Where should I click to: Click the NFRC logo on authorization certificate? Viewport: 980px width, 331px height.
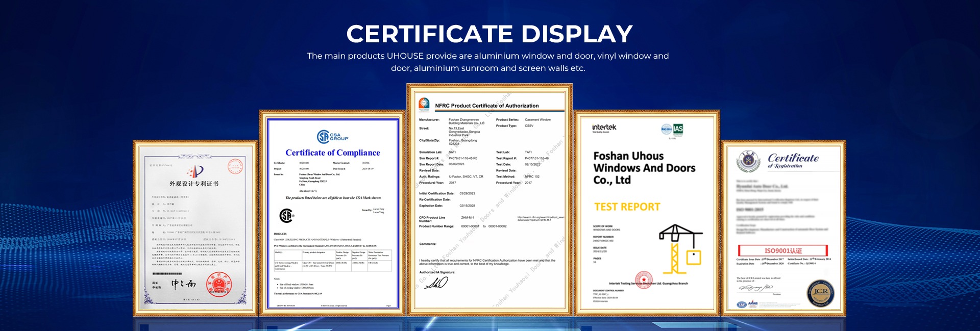click(x=424, y=105)
